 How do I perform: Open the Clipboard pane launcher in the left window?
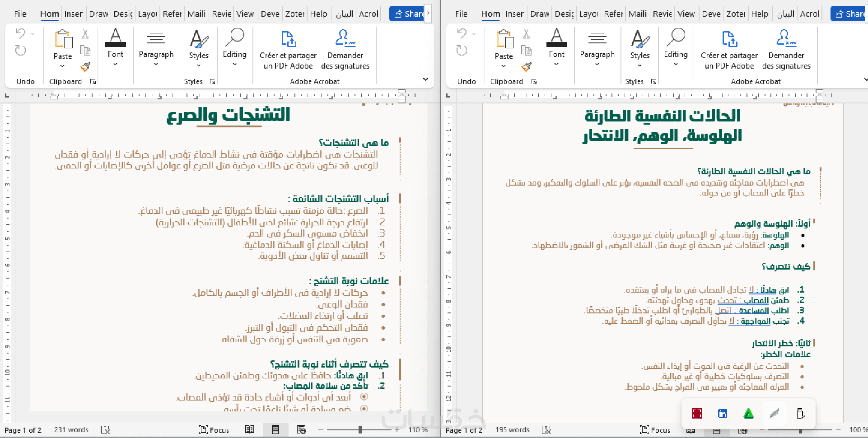pos(93,82)
